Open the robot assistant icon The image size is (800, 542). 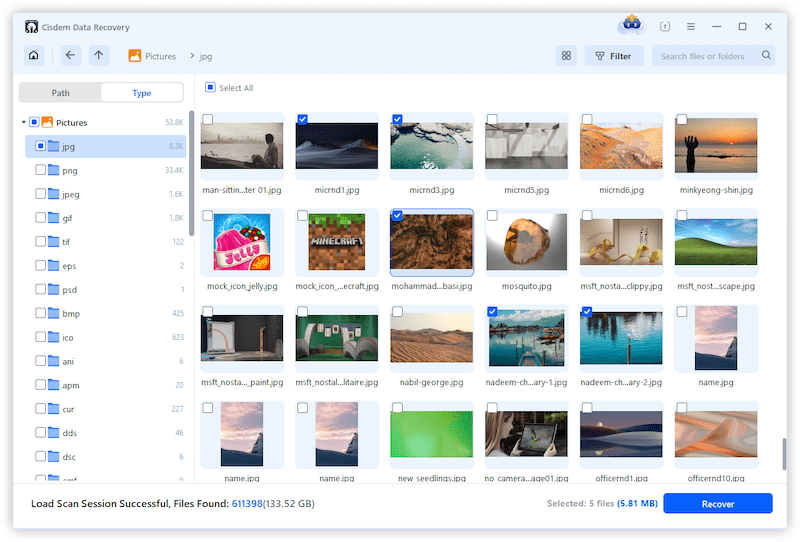pos(632,24)
